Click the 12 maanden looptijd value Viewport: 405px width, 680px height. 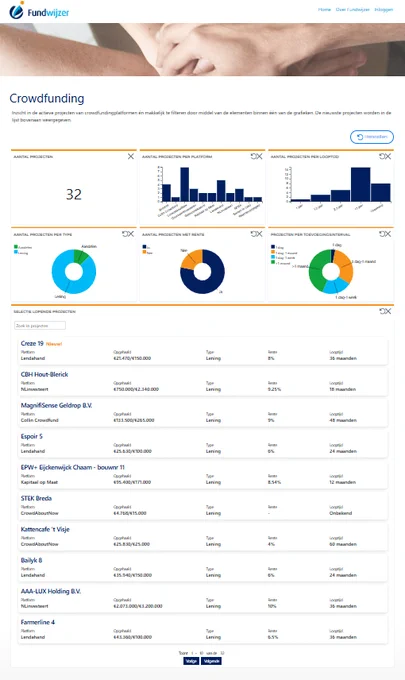343,482
